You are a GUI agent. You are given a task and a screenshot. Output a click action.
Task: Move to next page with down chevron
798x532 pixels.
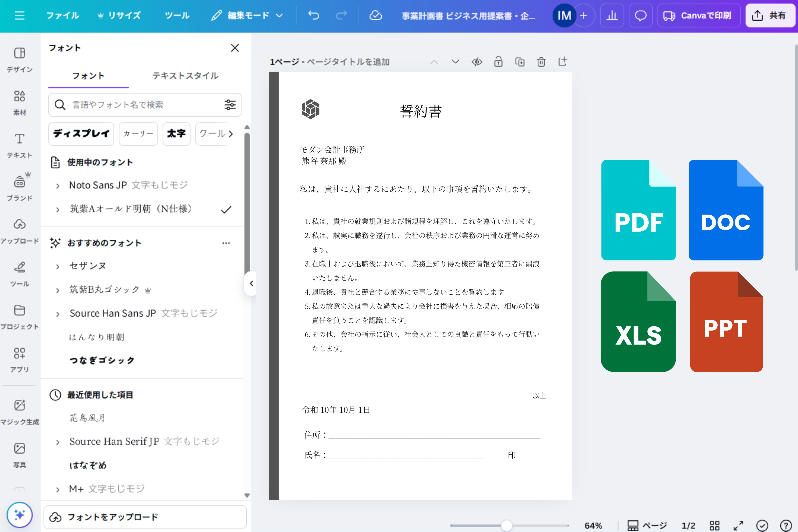455,62
